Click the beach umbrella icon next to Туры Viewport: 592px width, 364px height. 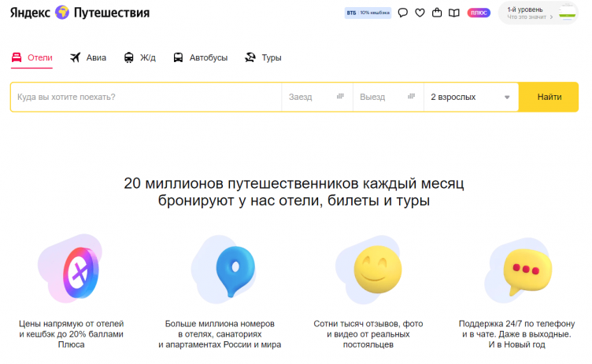250,57
